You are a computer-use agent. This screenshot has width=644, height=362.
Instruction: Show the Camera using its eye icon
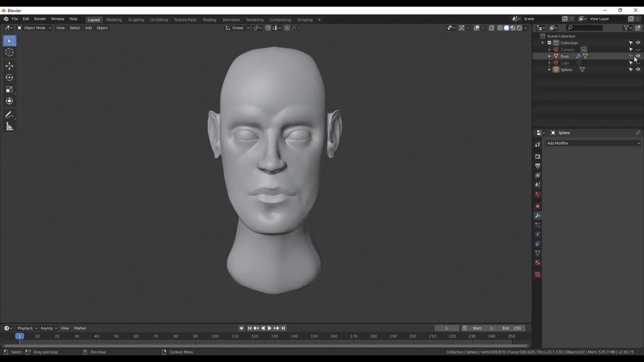tap(638, 49)
